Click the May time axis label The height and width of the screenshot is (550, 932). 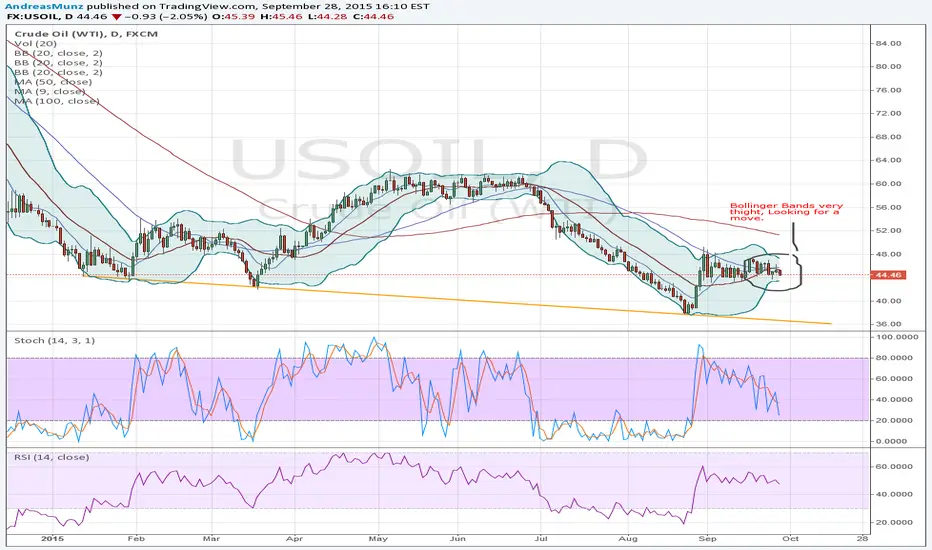[378, 539]
